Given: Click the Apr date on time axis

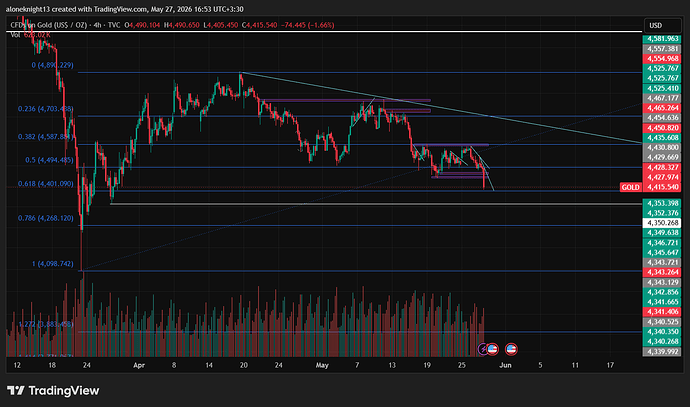Looking at the screenshot, I should click(x=139, y=365).
